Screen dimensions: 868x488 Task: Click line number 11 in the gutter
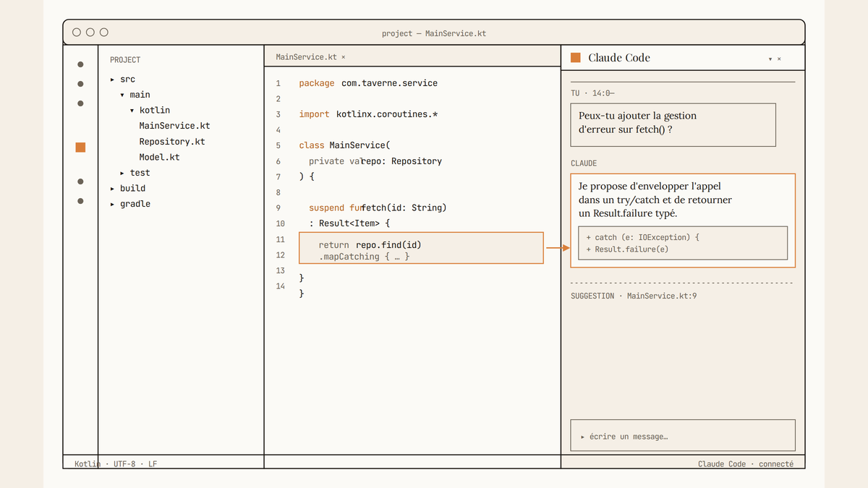pos(281,239)
